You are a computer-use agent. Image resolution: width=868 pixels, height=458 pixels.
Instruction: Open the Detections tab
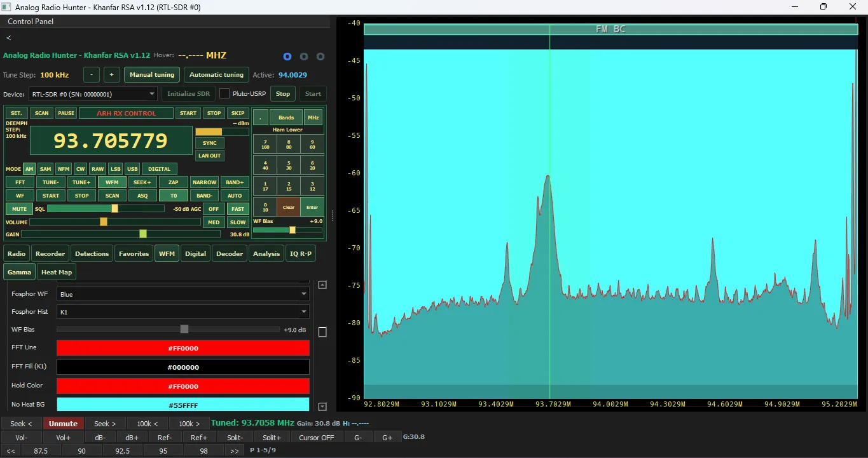(92, 253)
